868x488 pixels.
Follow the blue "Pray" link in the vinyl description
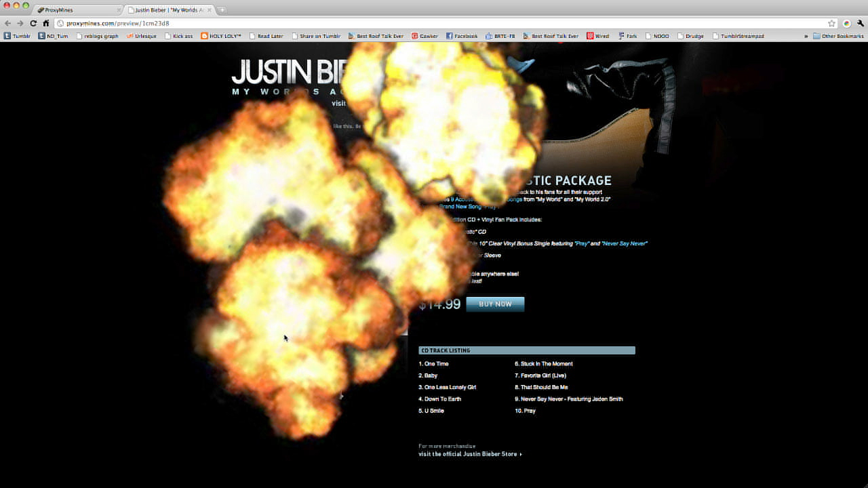(583, 243)
